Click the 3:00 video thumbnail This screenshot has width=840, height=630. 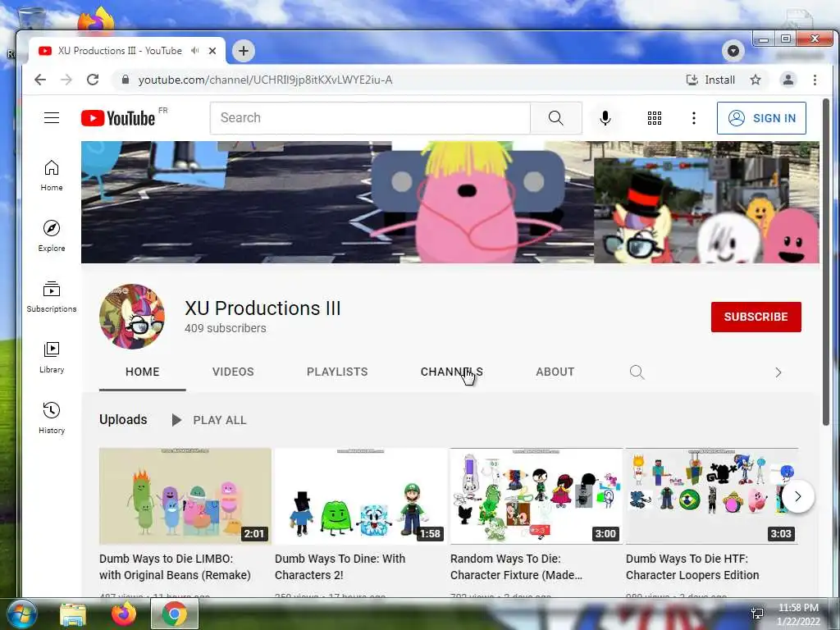click(x=536, y=496)
